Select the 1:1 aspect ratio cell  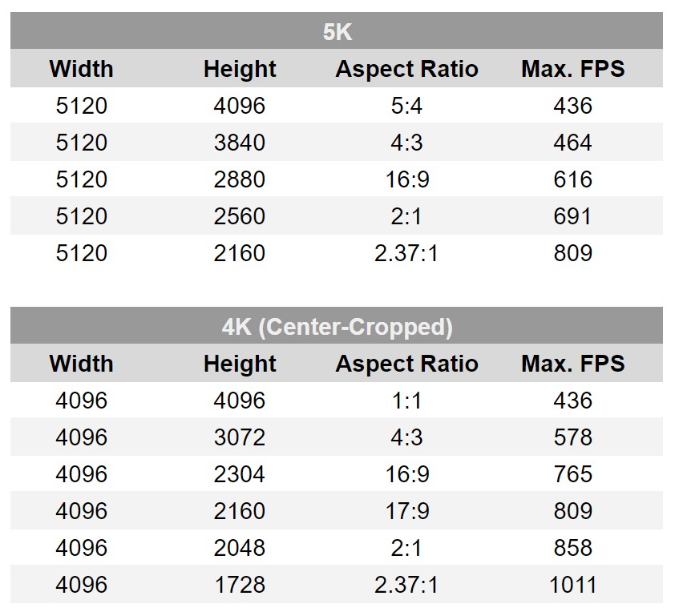(x=406, y=401)
